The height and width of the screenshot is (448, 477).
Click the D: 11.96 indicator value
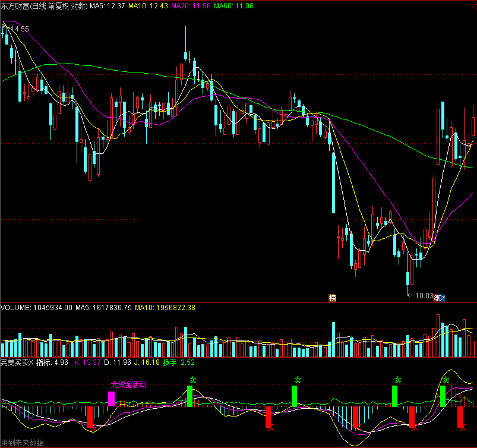click(118, 362)
